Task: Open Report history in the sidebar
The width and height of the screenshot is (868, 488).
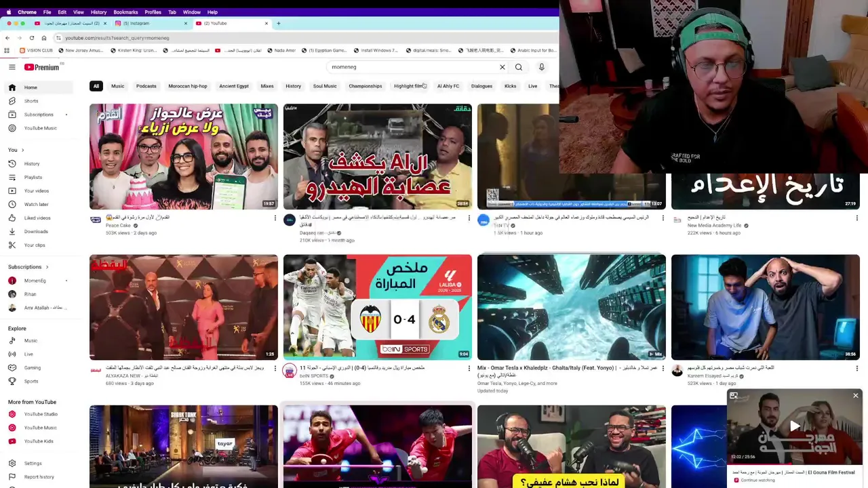Action: tap(39, 476)
